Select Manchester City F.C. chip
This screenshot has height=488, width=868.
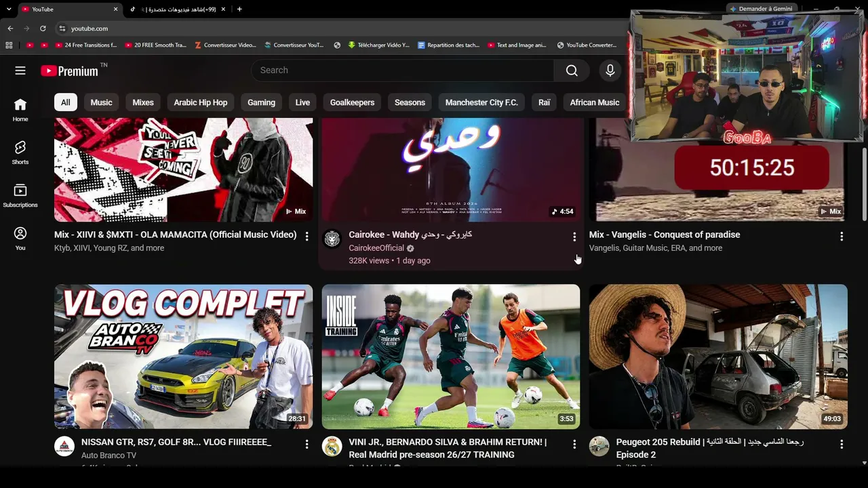[481, 102]
